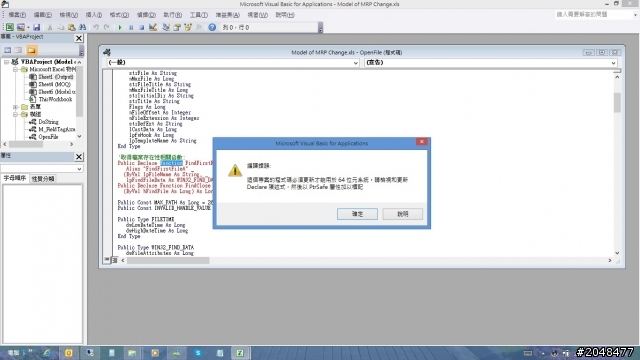Image resolution: width=640 pixels, height=360 pixels.
Task: Click the code window vertical scrollbar thumb
Action: pyautogui.click(x=617, y=102)
